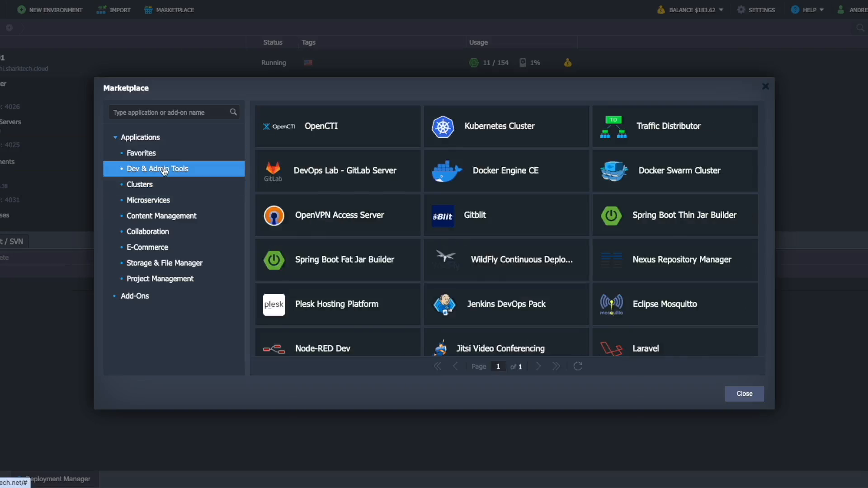The image size is (868, 488).
Task: Click the Nexus Repository Manager icon
Action: pyautogui.click(x=611, y=260)
